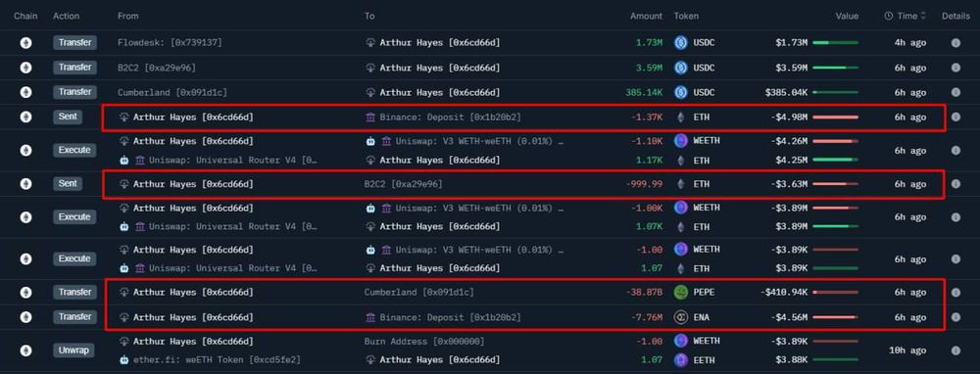Open the Cumberland [0x091d1c] recipient address
The height and width of the screenshot is (374, 980).
[x=418, y=292]
